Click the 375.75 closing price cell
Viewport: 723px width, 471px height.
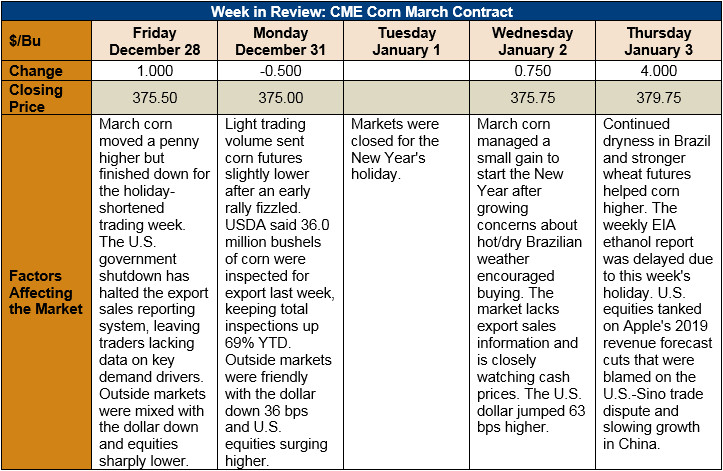pyautogui.click(x=532, y=98)
